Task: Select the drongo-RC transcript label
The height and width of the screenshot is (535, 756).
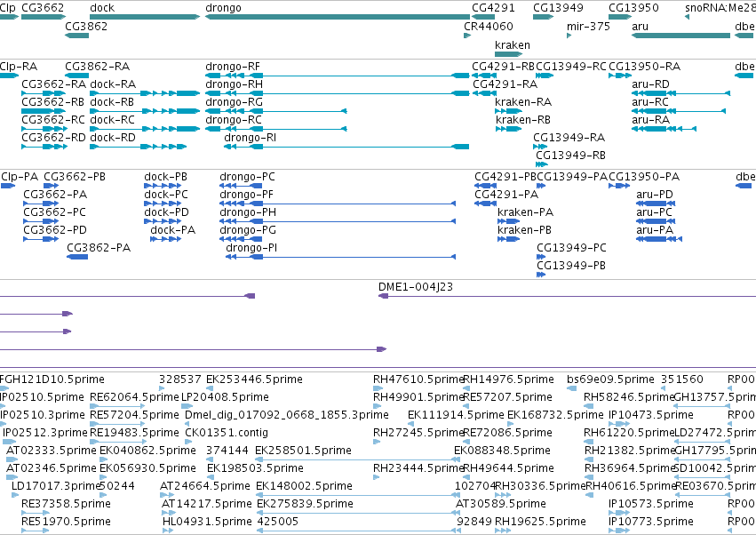Action: [234, 120]
